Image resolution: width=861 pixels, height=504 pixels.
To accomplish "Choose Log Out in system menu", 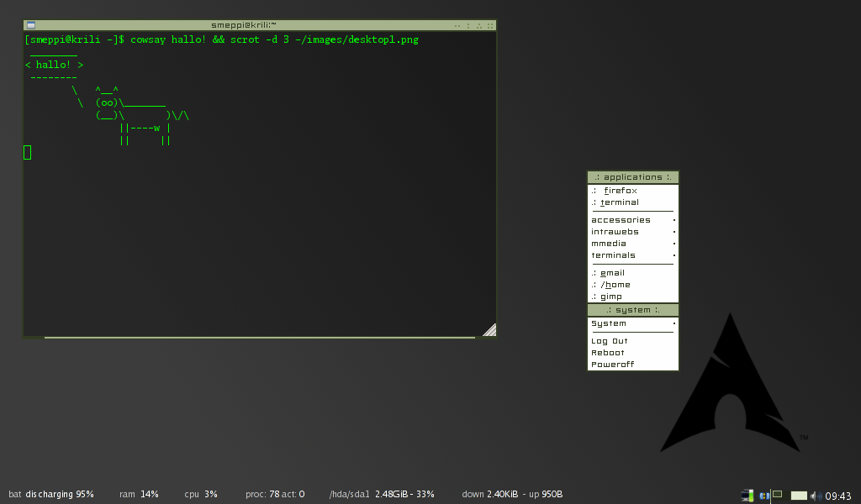I will click(x=632, y=341).
